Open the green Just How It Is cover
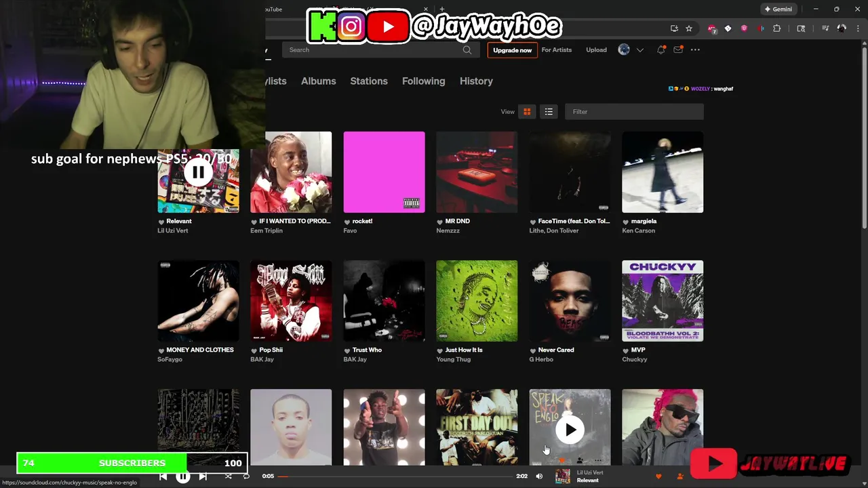868x488 pixels. pos(477,301)
